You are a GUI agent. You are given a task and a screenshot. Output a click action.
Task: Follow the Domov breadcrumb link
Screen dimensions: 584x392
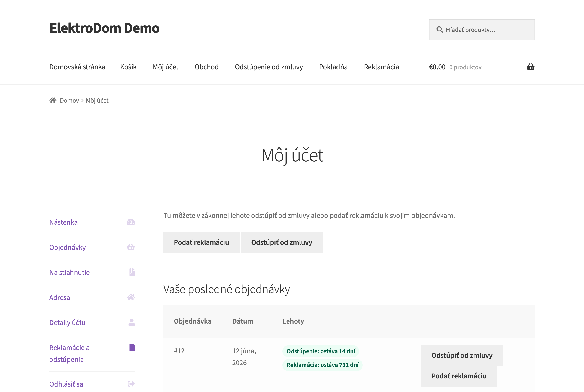(x=69, y=101)
